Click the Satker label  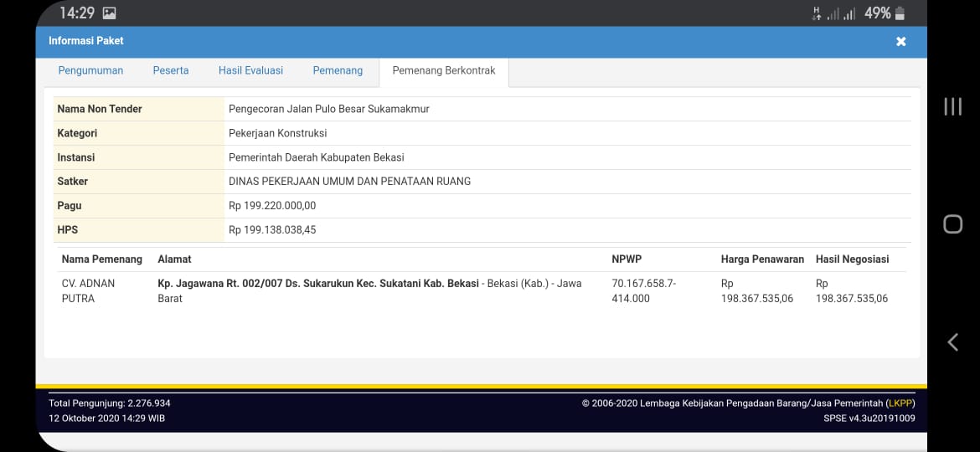[73, 181]
